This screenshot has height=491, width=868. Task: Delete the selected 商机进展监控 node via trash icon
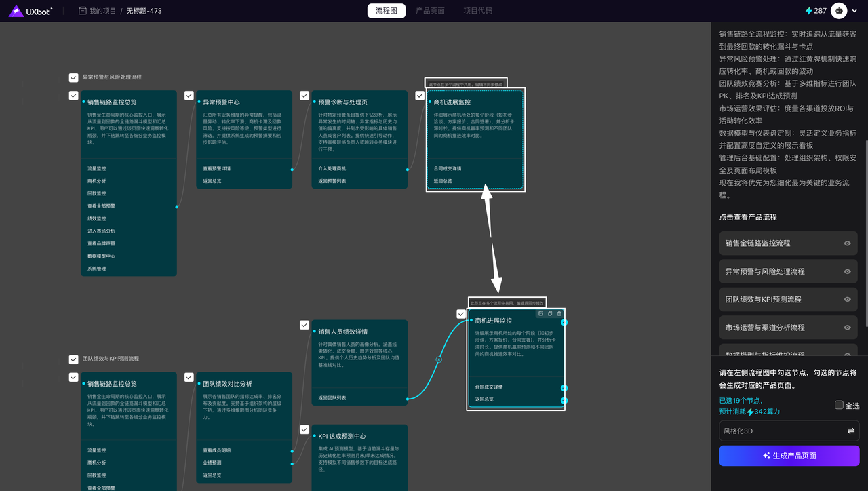[559, 313]
